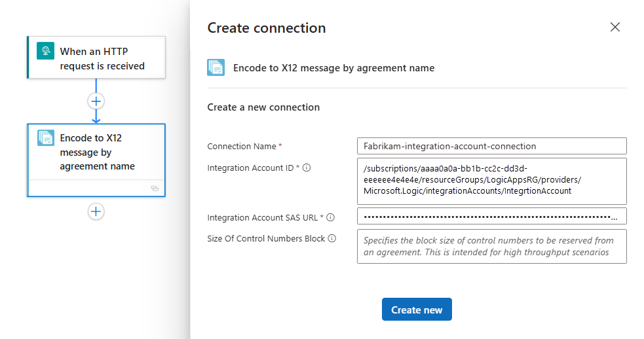Image resolution: width=644 pixels, height=339 pixels.
Task: Click X12 icon in Create connection header
Action: point(216,67)
